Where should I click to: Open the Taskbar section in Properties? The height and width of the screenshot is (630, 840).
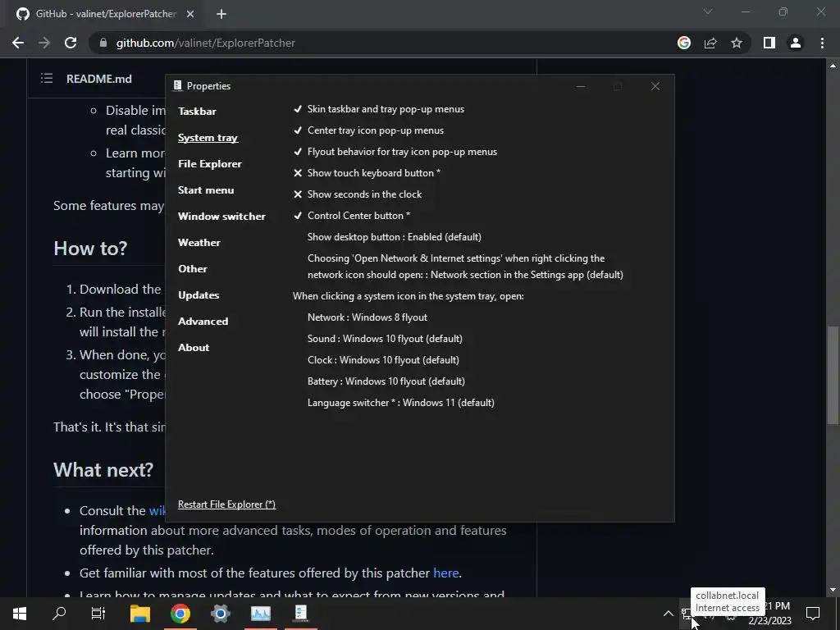(x=197, y=112)
